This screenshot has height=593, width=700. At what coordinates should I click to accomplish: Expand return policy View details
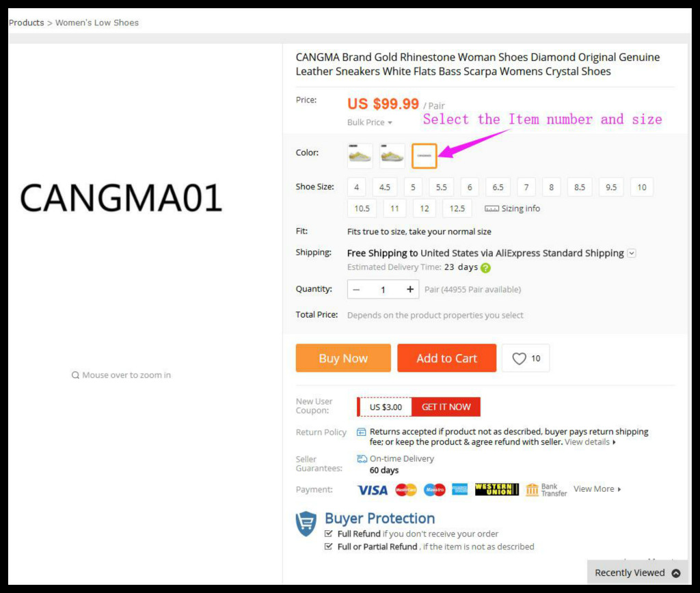coord(590,442)
